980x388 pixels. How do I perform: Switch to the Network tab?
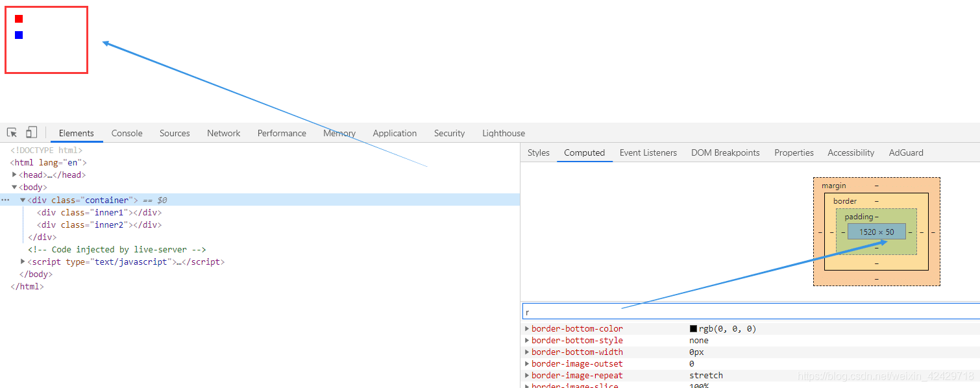click(x=224, y=133)
